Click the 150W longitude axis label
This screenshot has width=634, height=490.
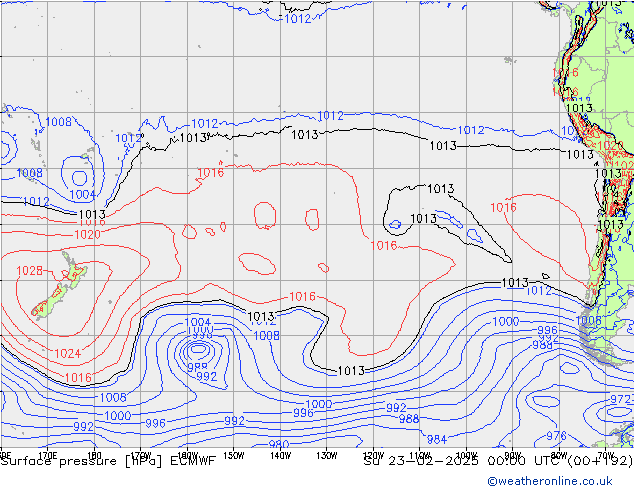coord(234,456)
